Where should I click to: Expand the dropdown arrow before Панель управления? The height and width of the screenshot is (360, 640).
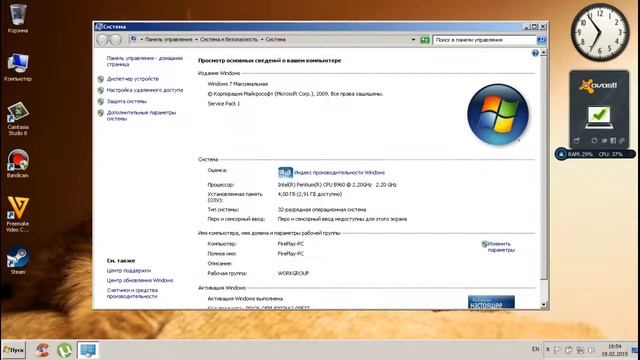(x=142, y=40)
